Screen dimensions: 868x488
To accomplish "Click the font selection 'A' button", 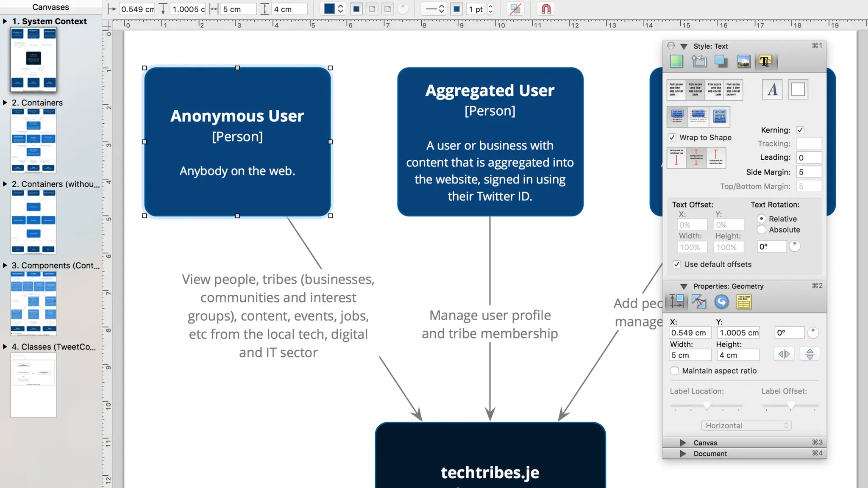I will (x=772, y=89).
